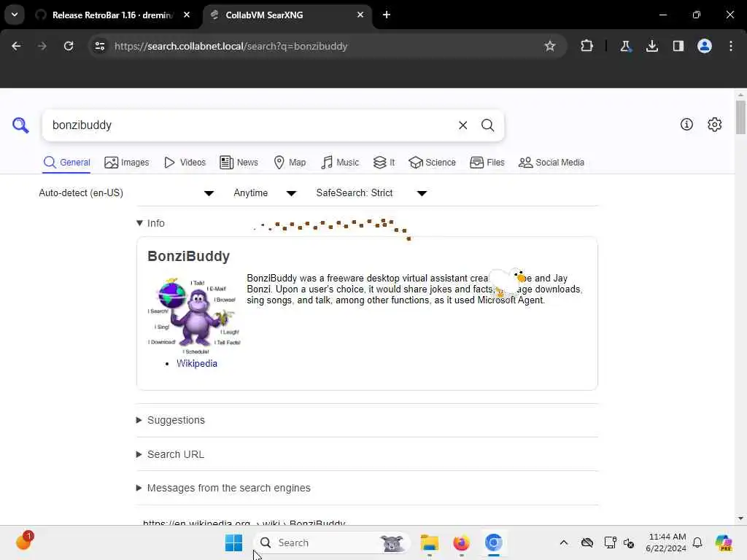The image size is (747, 560).
Task: Switch to It category
Action: tap(384, 163)
